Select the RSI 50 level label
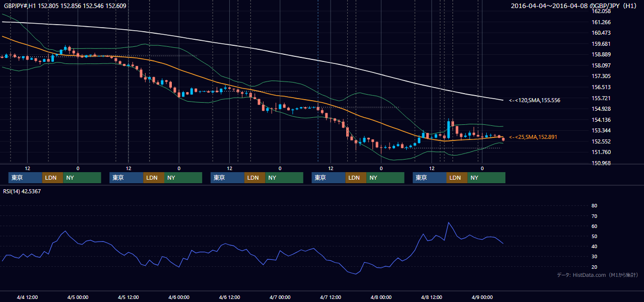 click(594, 236)
